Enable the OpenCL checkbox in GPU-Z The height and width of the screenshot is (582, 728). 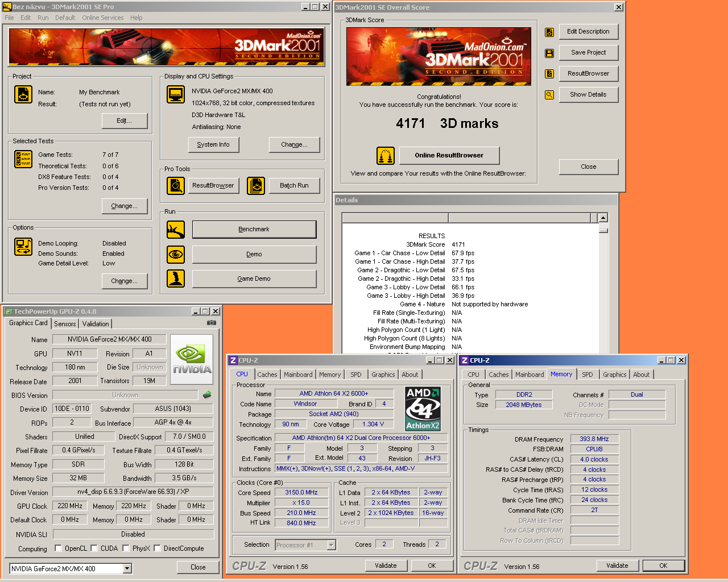click(x=58, y=548)
